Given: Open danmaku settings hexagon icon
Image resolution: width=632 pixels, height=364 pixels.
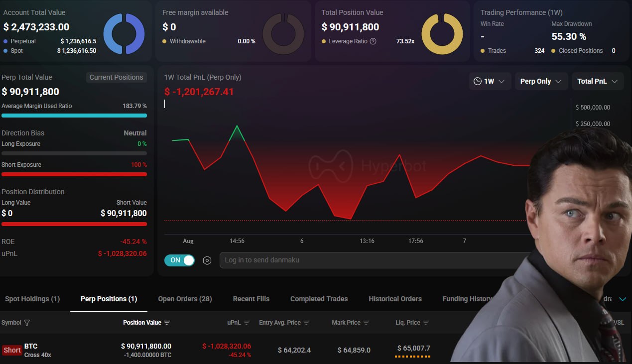Looking at the screenshot, I should pyautogui.click(x=207, y=260).
